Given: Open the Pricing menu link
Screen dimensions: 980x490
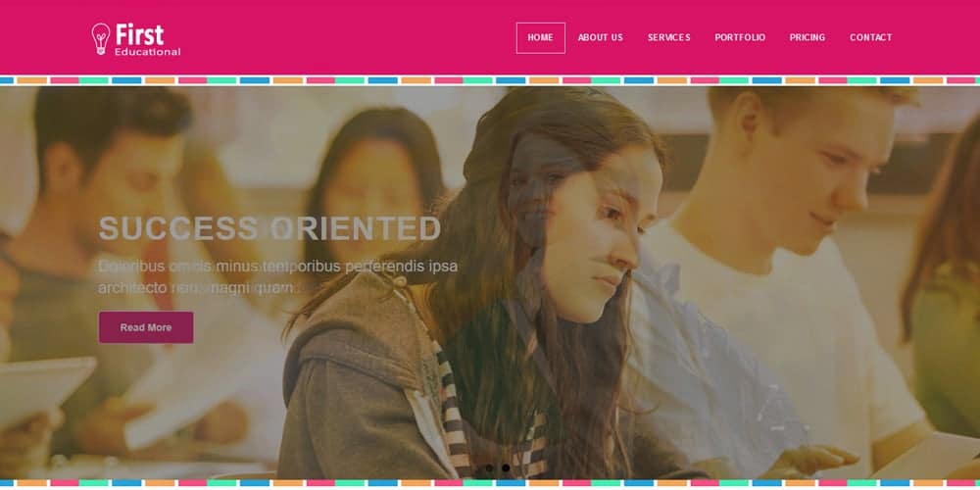Looking at the screenshot, I should 807,37.
